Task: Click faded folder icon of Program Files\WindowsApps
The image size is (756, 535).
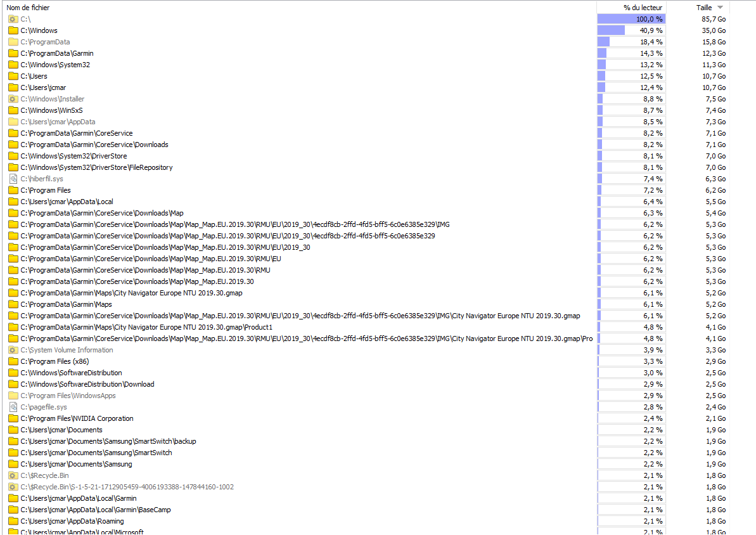Action: tap(13, 396)
